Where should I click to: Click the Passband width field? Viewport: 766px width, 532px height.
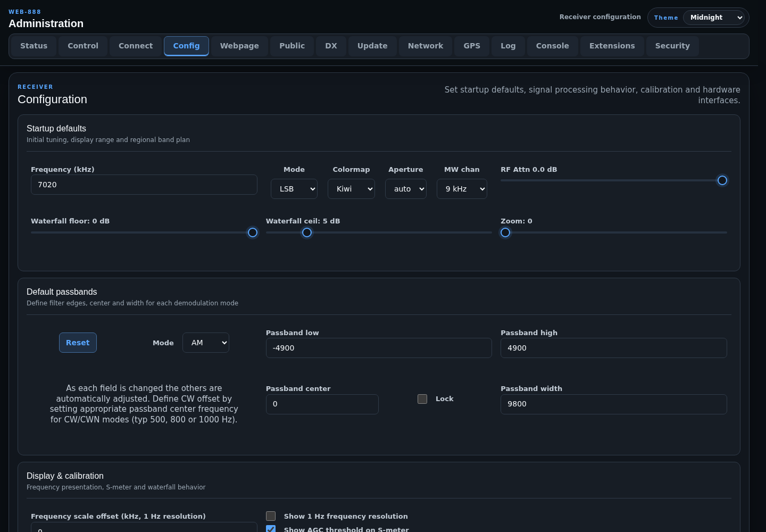tap(614, 404)
